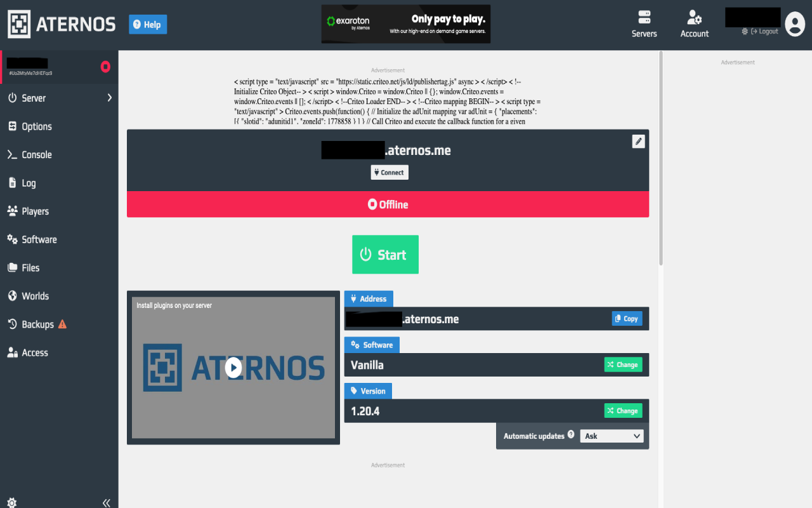Open the settings gear at sidebar bottom
The image size is (812, 508).
coord(12,503)
